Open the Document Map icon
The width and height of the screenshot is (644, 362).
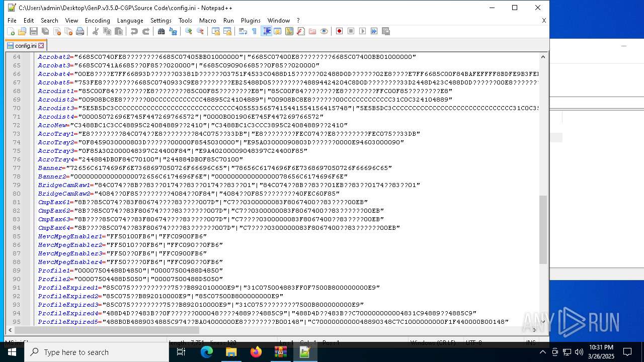[x=289, y=31]
